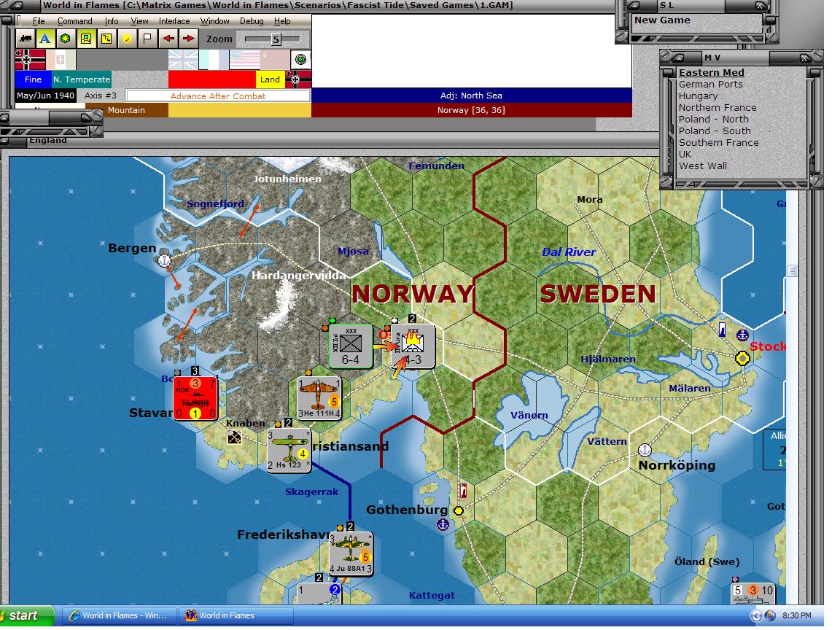Click the N. Temperate zone label
This screenshot has height=630, width=840.
click(82, 79)
